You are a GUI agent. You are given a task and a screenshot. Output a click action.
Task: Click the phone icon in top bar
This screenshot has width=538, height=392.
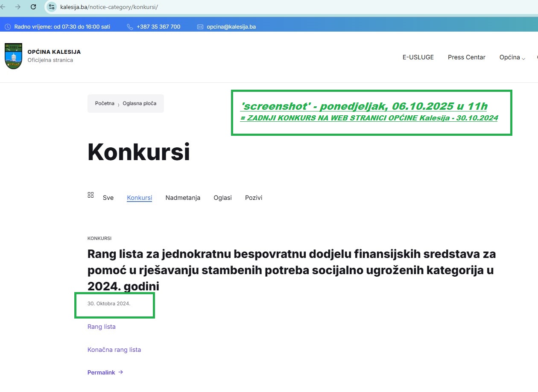point(130,27)
